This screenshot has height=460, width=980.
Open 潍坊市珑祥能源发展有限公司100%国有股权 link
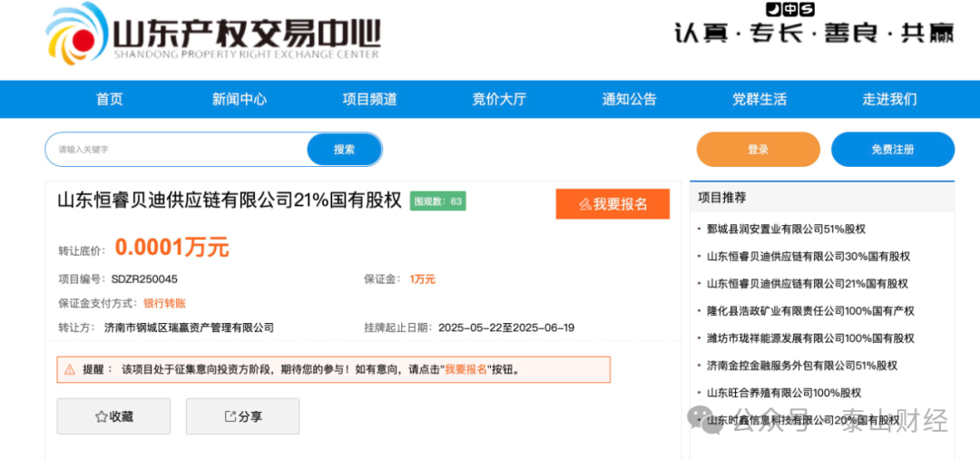tap(810, 338)
